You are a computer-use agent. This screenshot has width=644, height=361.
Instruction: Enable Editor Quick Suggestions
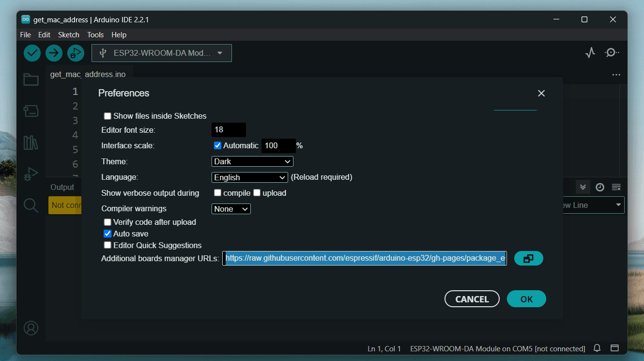tap(107, 245)
